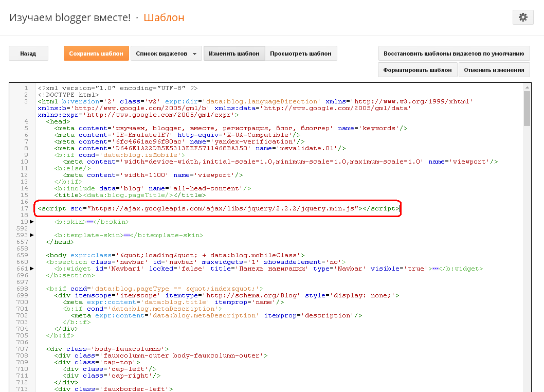The image size is (544, 392).
Task: Open the Список виджетов dropdown
Action: [166, 54]
